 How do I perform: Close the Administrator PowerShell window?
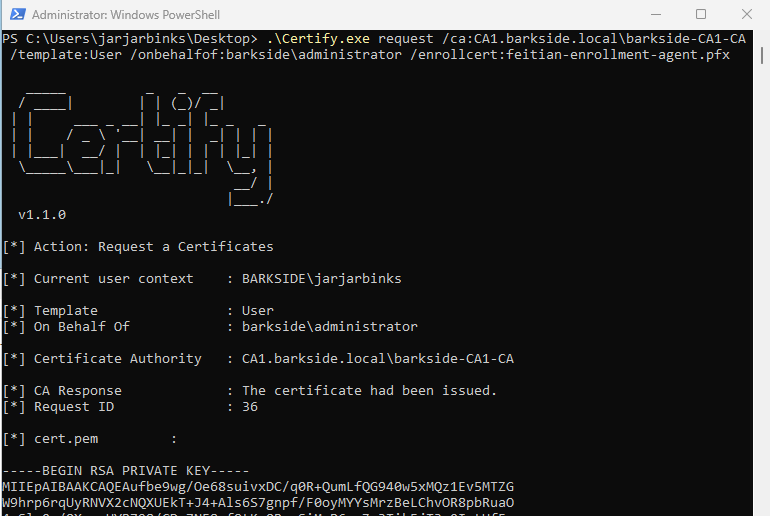(746, 15)
